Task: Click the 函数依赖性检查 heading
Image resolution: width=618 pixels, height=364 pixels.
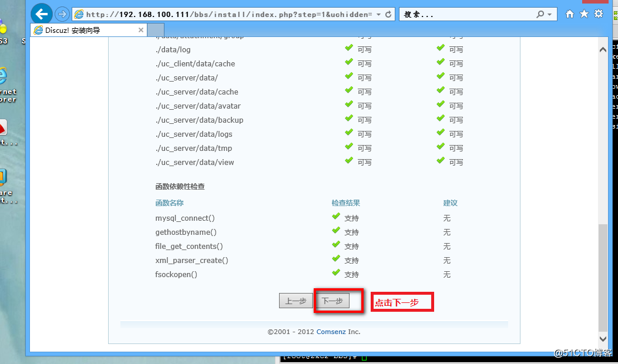Action: [x=180, y=187]
